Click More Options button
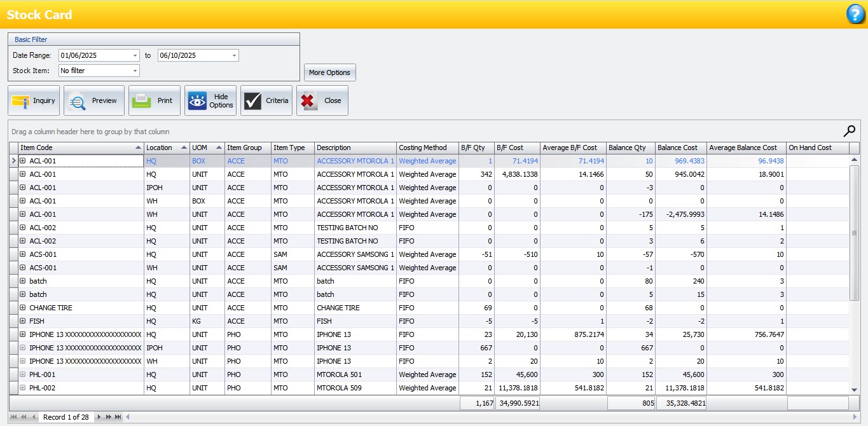Viewport: 868px width, 426px height. pyautogui.click(x=329, y=72)
